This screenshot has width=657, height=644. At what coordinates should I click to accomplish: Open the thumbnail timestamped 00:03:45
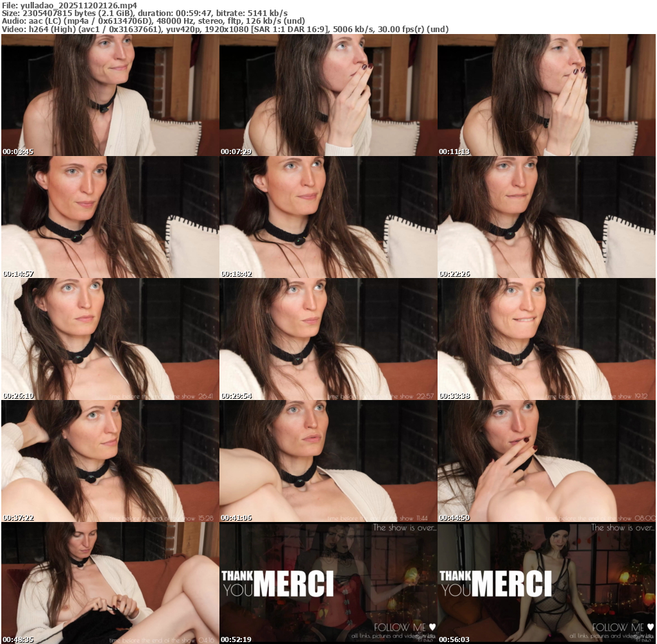(x=110, y=95)
